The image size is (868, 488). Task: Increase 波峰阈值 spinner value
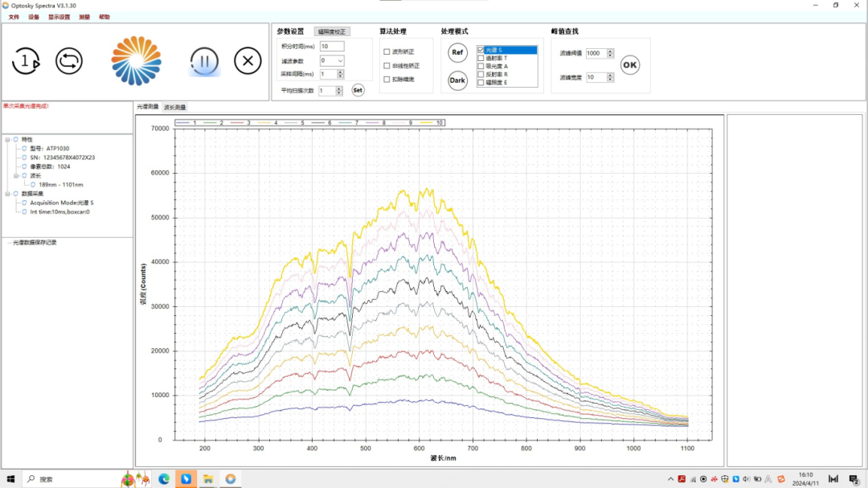610,51
